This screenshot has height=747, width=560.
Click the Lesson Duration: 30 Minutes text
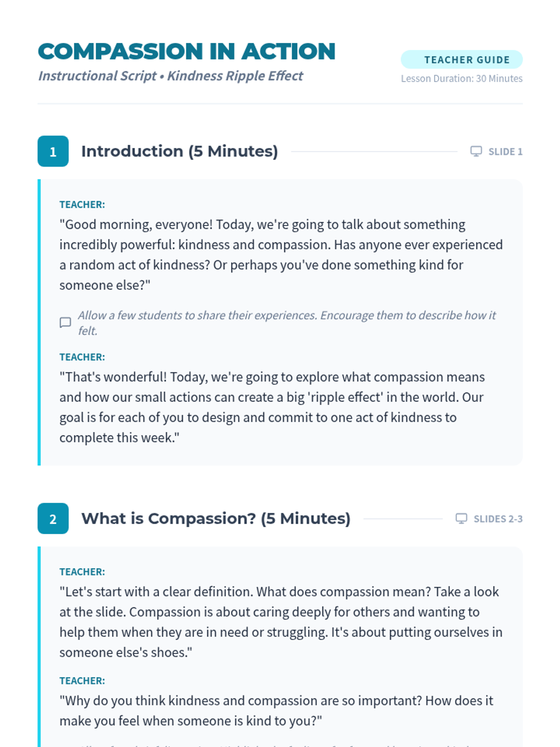pos(462,78)
